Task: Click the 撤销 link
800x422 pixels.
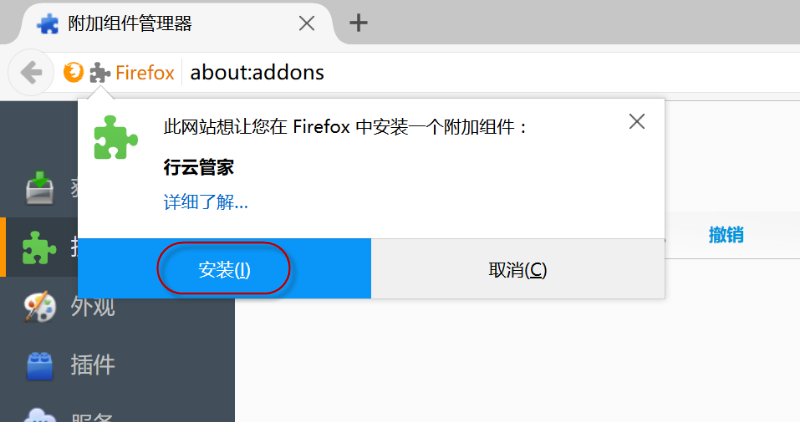Action: 726,235
